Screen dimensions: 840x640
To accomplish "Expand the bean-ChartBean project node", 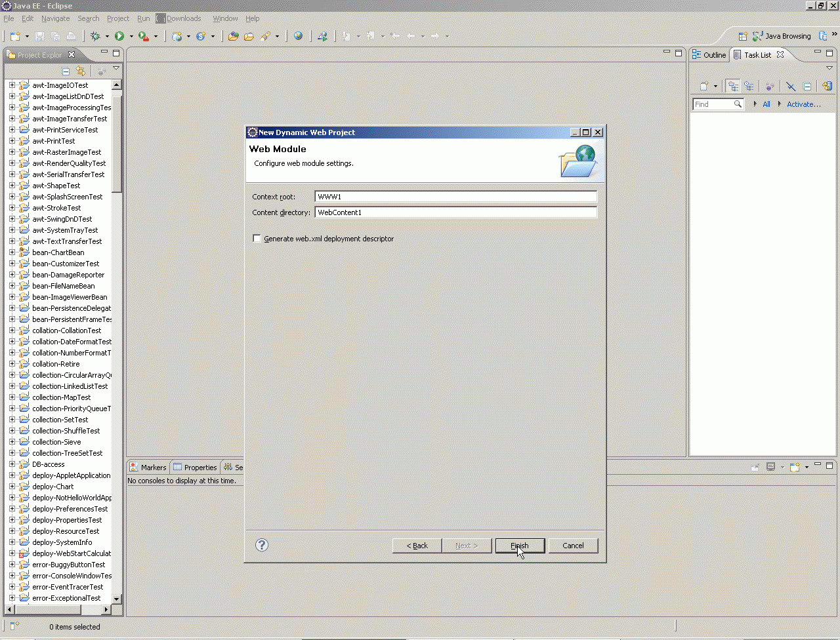I will click(12, 252).
